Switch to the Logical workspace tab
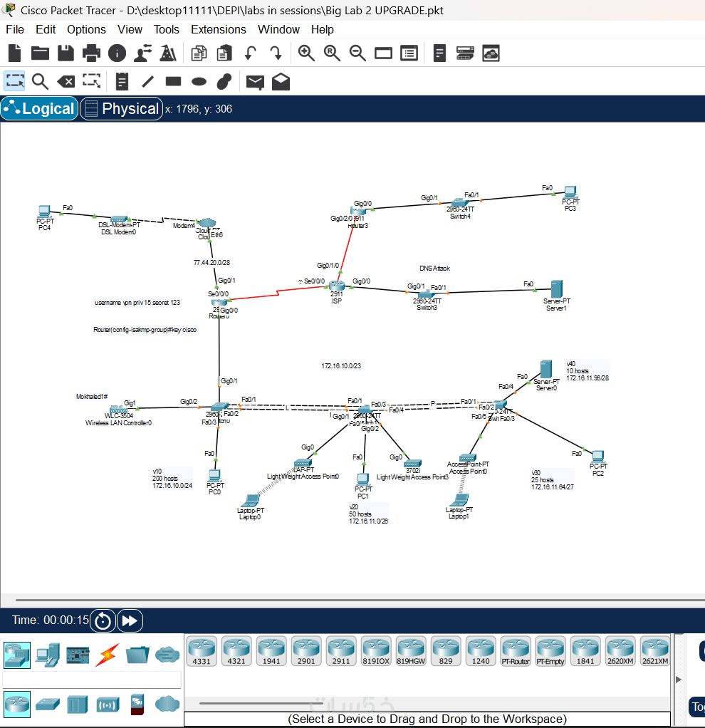The image size is (705, 728). [39, 109]
